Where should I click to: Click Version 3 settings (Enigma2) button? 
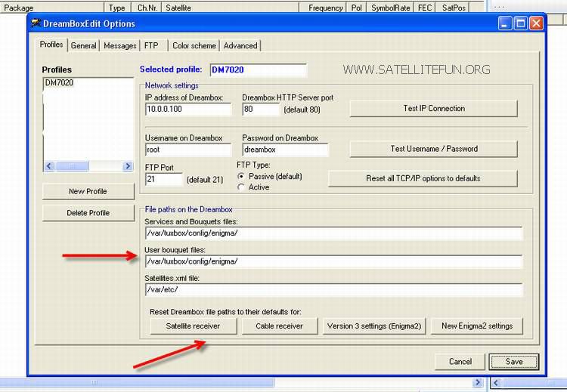pos(374,326)
